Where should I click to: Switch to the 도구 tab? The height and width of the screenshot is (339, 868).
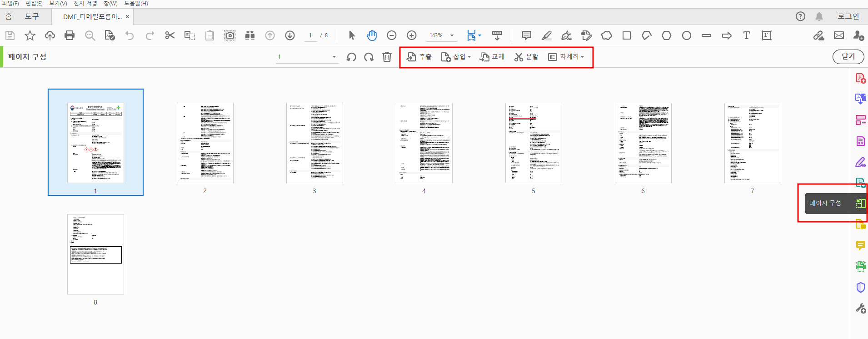point(32,16)
